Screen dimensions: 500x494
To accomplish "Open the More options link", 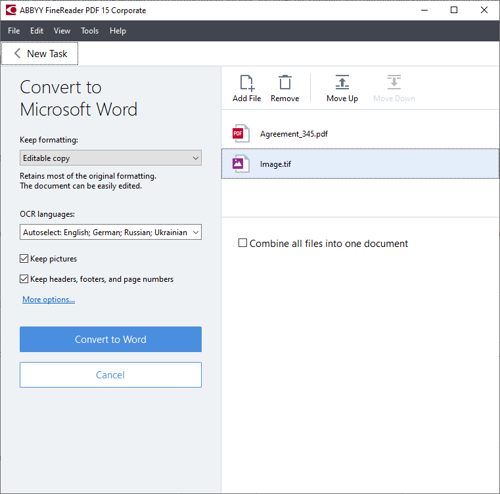I will 49,300.
